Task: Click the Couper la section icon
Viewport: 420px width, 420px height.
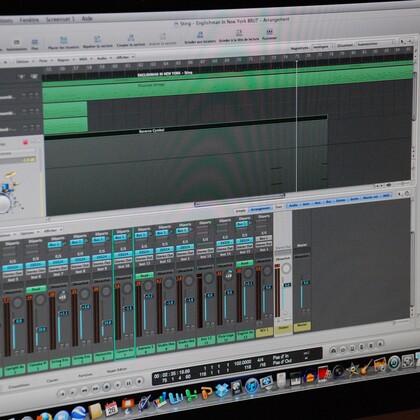Action: click(x=131, y=38)
